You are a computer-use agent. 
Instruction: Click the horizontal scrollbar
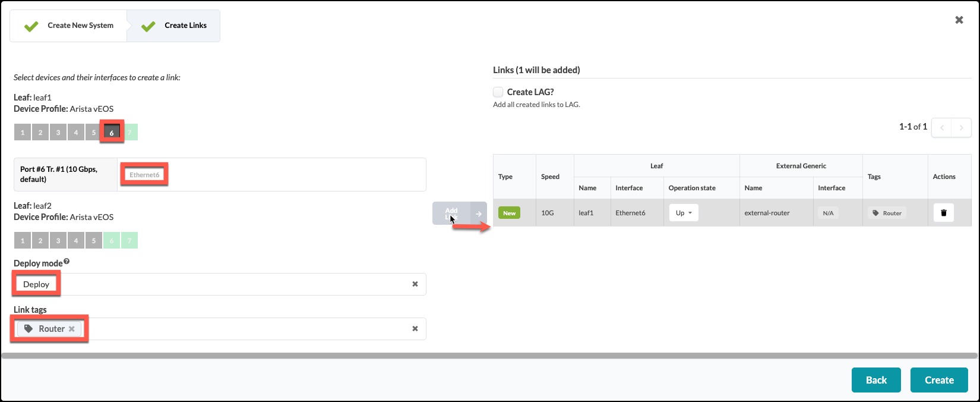tap(489, 356)
